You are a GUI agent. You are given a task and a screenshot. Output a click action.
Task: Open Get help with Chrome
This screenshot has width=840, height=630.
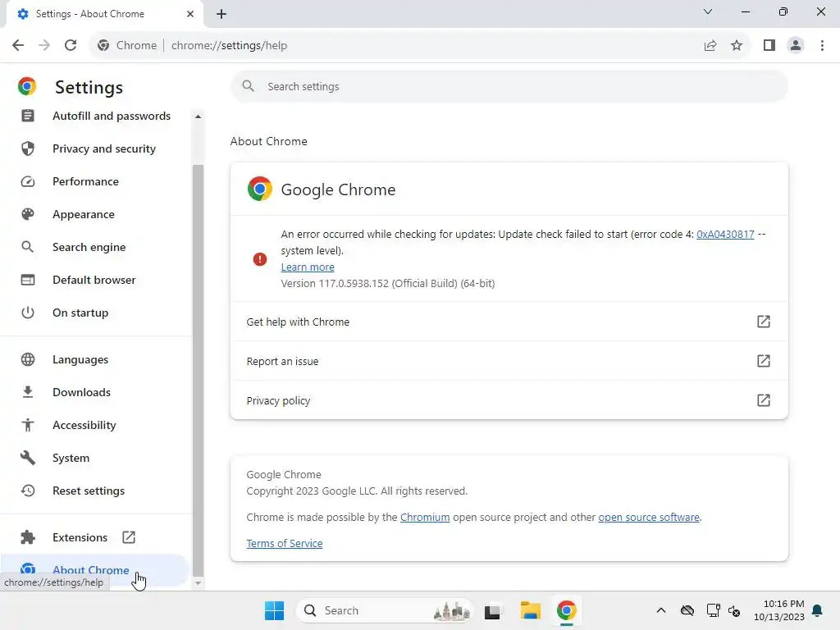(x=509, y=322)
